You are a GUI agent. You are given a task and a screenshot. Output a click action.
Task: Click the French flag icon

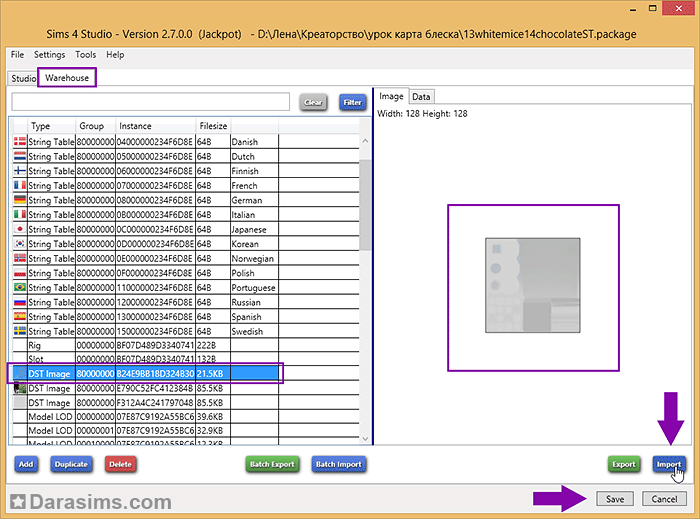click(19, 186)
